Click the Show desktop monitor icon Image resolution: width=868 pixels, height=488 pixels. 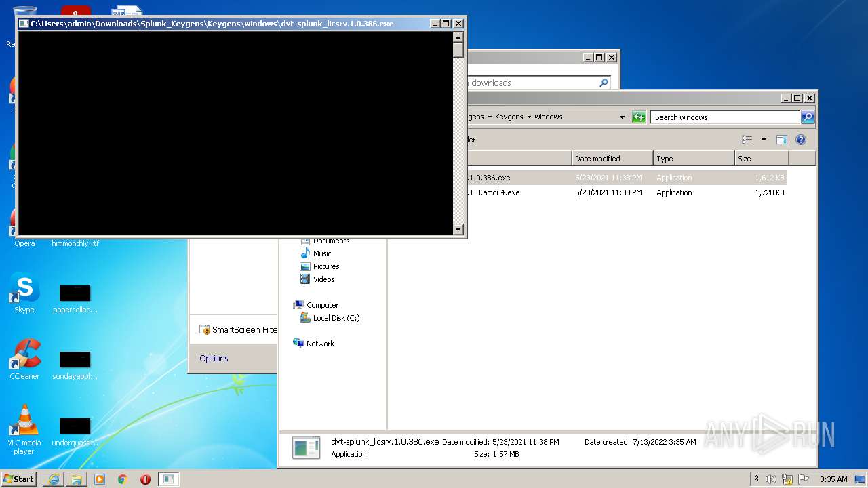click(860, 479)
